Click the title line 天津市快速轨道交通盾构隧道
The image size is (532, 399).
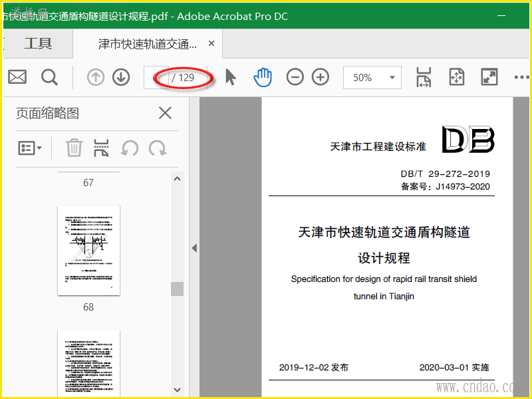(384, 232)
